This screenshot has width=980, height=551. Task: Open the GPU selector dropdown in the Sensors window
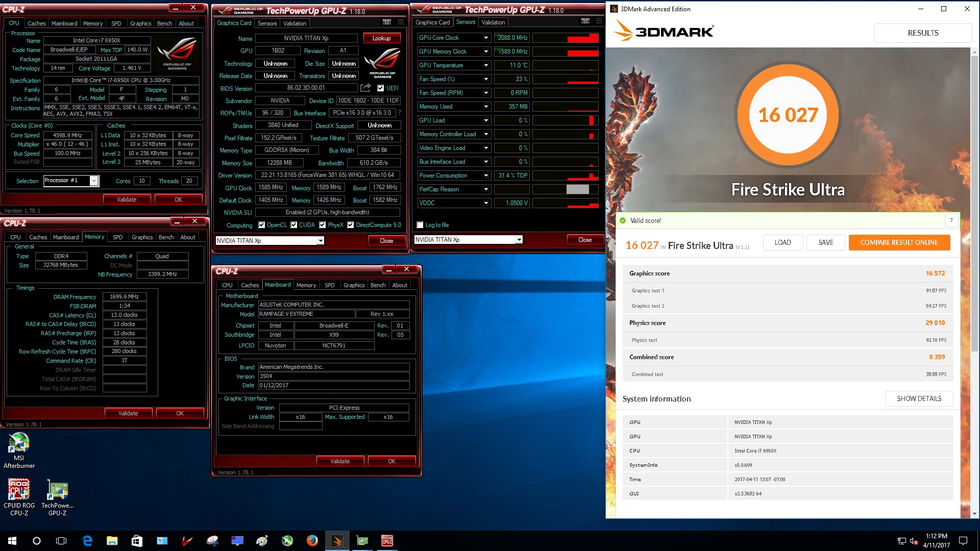click(x=519, y=240)
